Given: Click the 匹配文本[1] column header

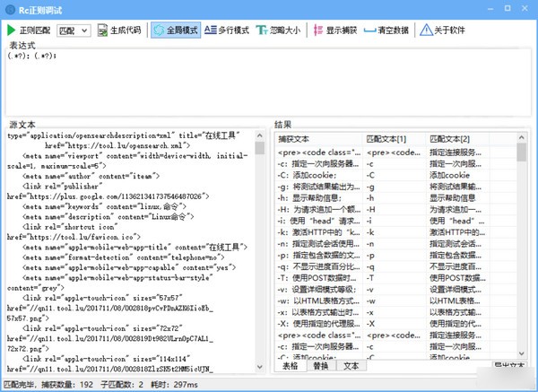Looking at the screenshot, I should (x=395, y=138).
